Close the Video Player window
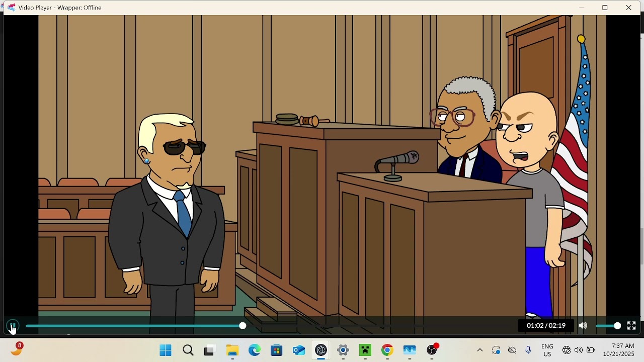 coord(629,8)
